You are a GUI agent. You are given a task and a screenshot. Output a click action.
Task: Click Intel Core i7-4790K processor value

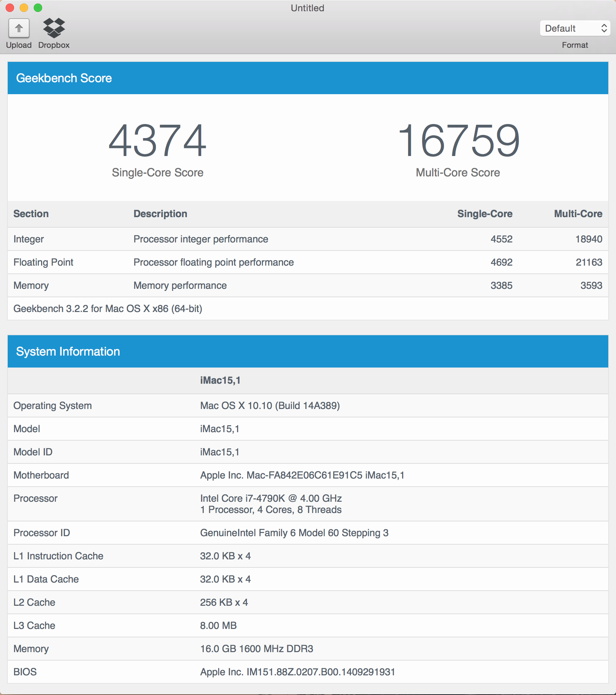pyautogui.click(x=271, y=499)
